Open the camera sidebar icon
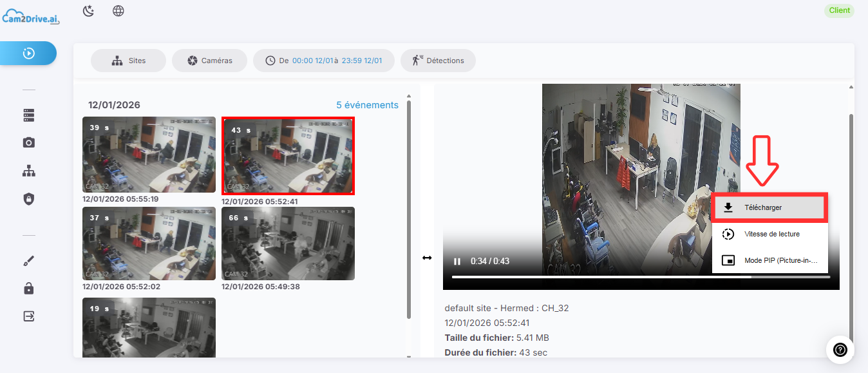Image resolution: width=868 pixels, height=373 pixels. [28, 143]
